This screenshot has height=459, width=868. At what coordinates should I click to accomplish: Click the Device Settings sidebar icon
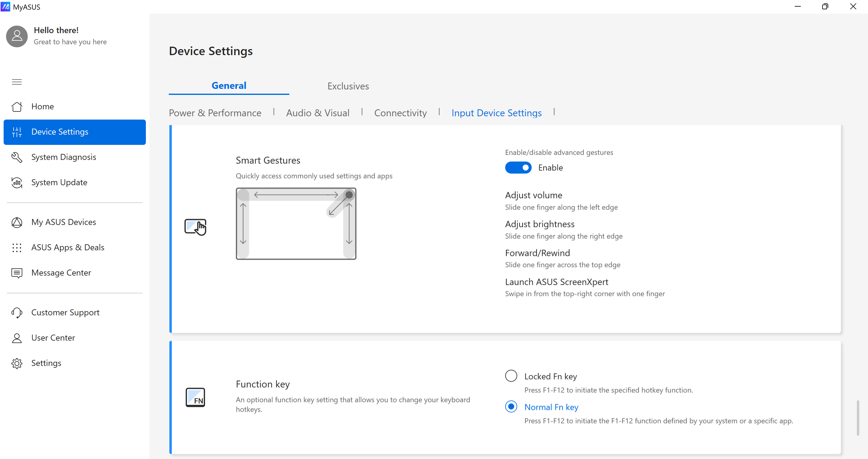pyautogui.click(x=17, y=131)
